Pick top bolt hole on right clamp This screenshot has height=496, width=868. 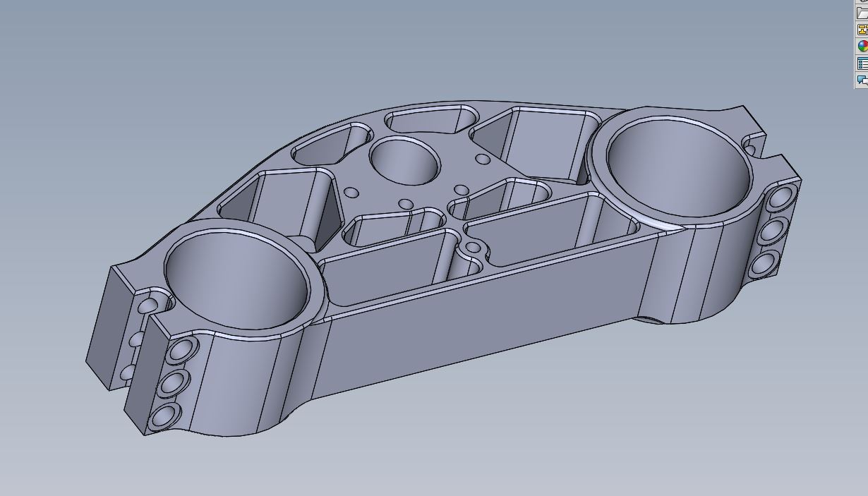(x=779, y=198)
